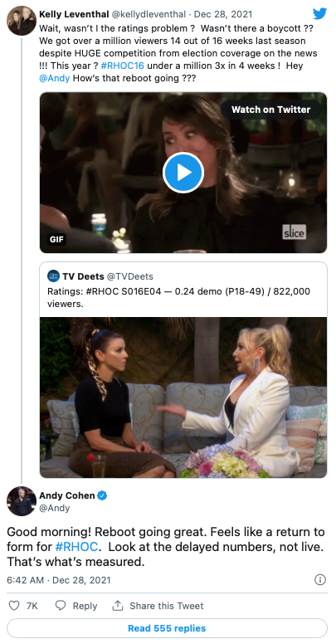
Task: Open the 6:42 AM Dec 28 timestamp
Action: pyautogui.click(x=59, y=580)
